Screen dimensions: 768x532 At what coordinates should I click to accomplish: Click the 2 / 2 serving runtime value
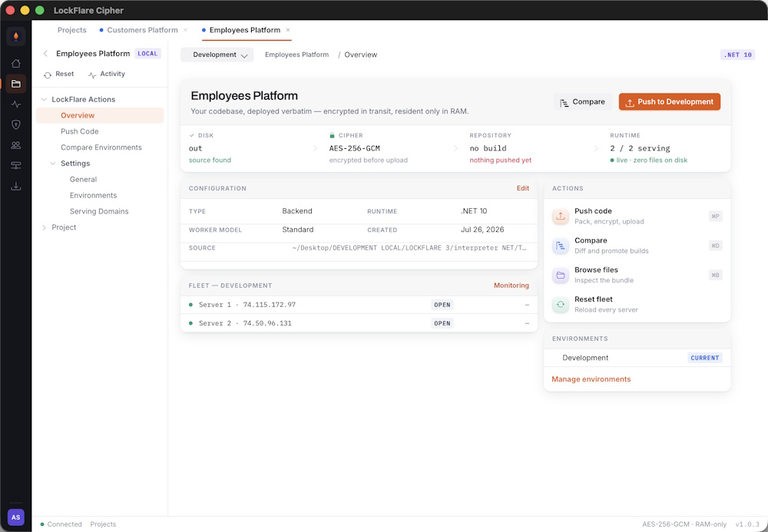[x=640, y=148]
